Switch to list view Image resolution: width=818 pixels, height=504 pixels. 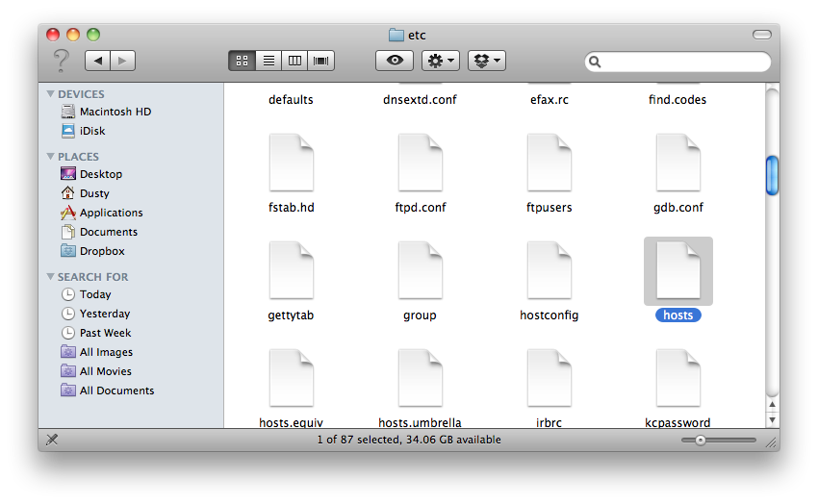tap(268, 61)
